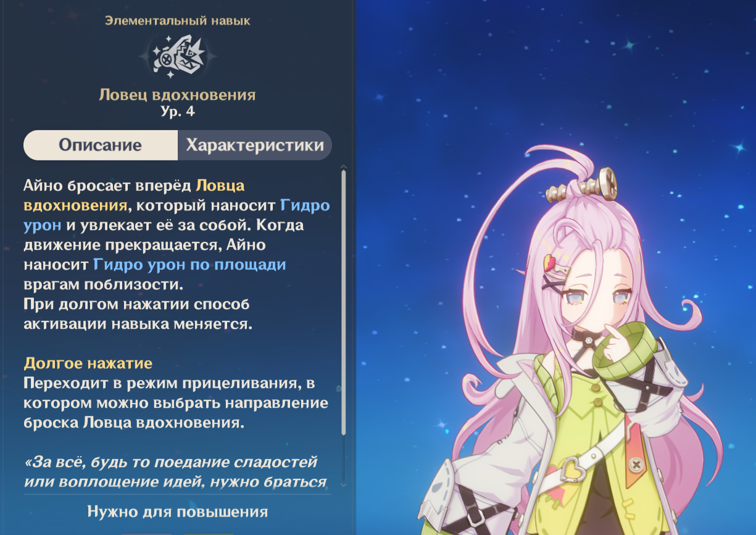Click the blue Гидро урон по площади text

(189, 265)
